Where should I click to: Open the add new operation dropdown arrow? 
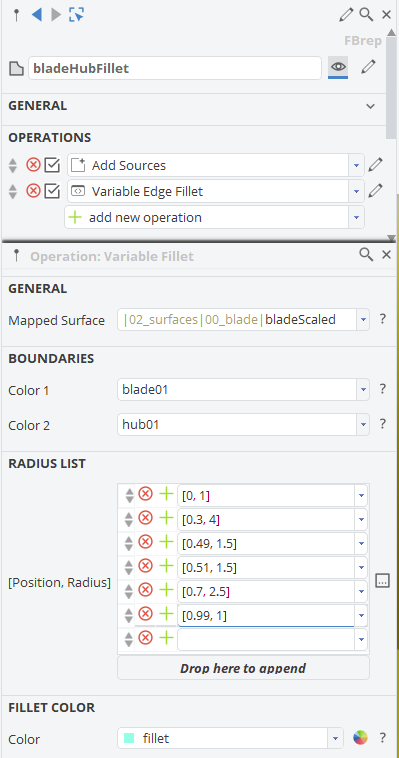click(x=356, y=218)
